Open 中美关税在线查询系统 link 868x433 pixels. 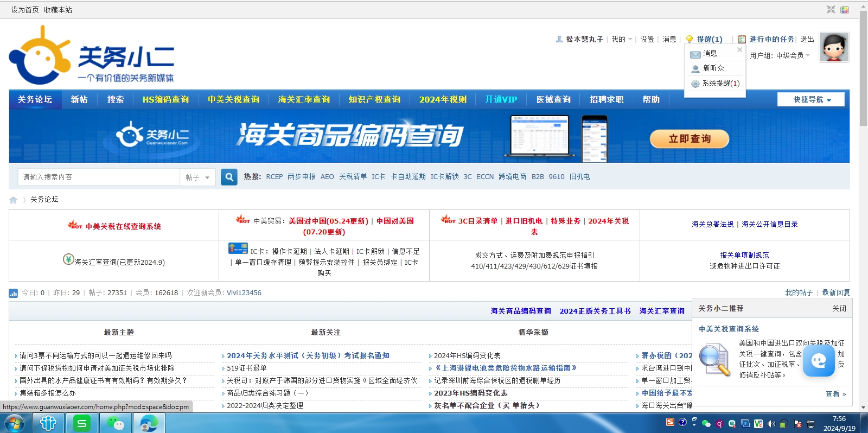(x=123, y=226)
